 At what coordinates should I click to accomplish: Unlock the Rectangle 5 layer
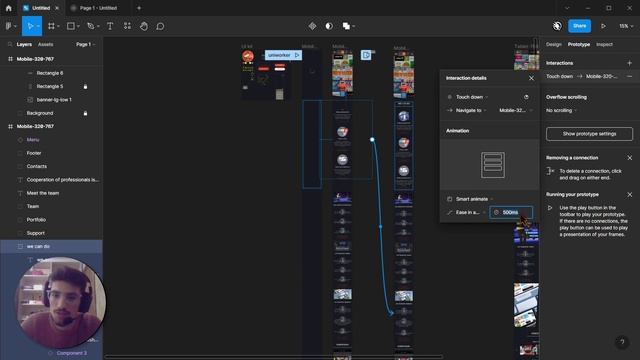click(85, 87)
